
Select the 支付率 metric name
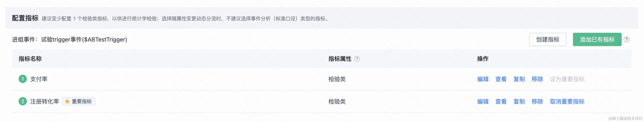pyautogui.click(x=39, y=79)
